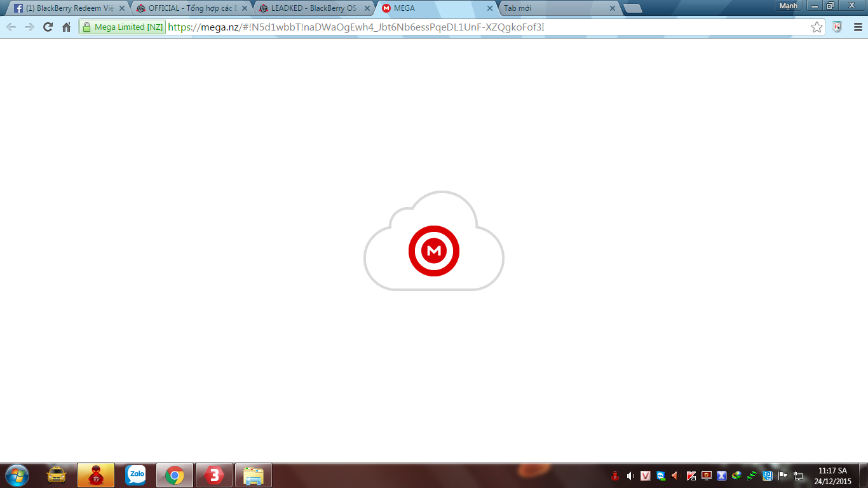Click the red hooded figure tray icon

(615, 475)
